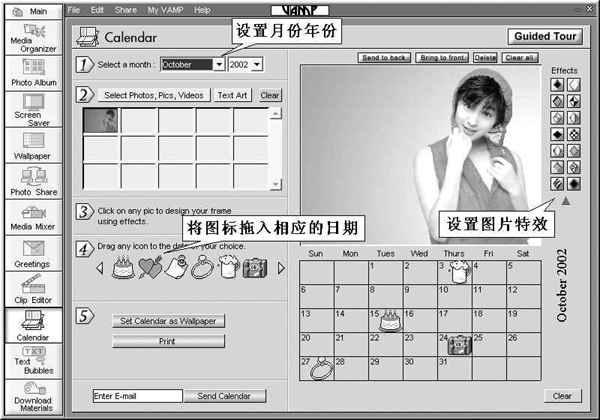The height and width of the screenshot is (420, 600).
Task: Pick the note paper icon
Action: coord(176,267)
